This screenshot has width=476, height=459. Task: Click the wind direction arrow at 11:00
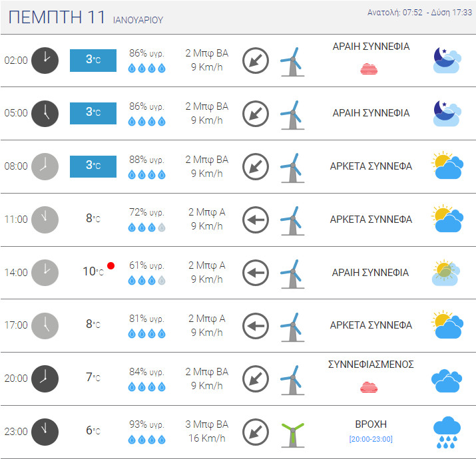(255, 220)
